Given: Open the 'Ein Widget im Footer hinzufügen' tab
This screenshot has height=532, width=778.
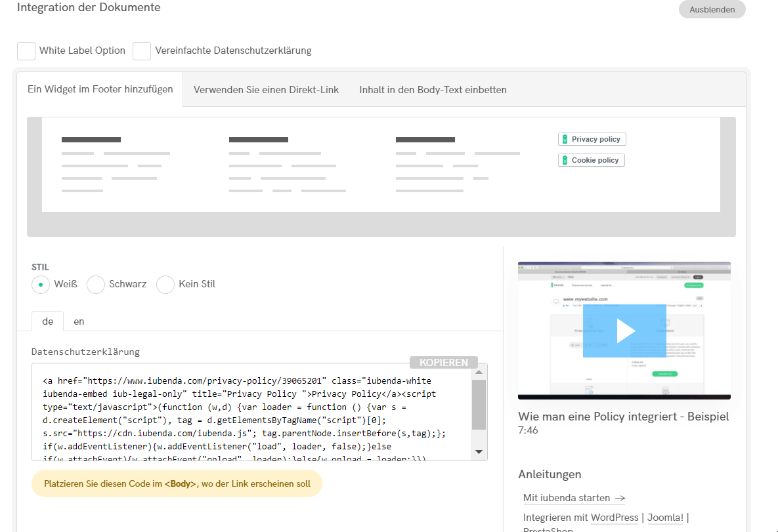Looking at the screenshot, I should tap(100, 89).
